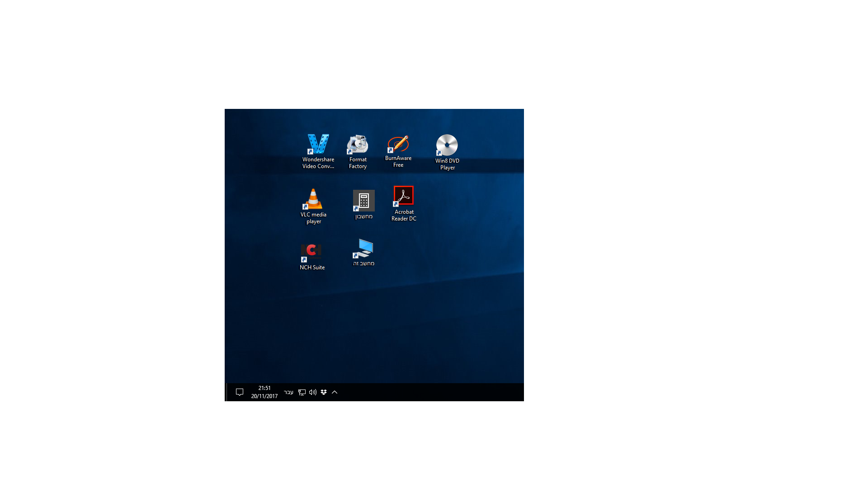Open the This PC (מחשב זה) icon
The height and width of the screenshot is (488, 868).
[x=363, y=249]
